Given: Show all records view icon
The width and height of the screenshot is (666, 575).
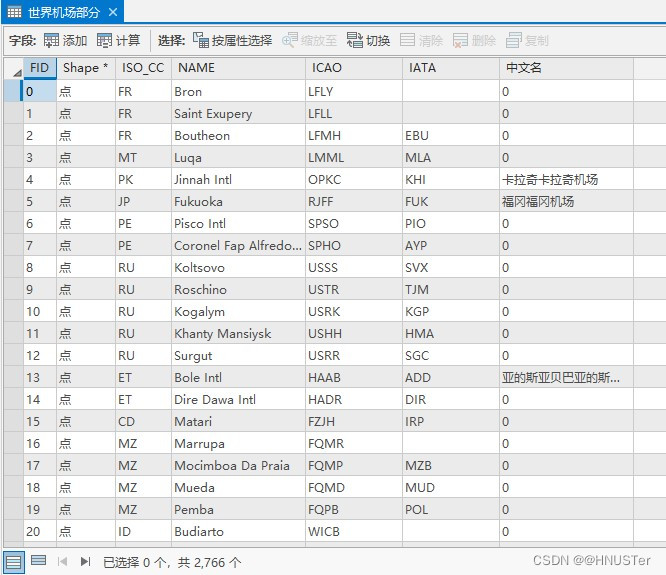Looking at the screenshot, I should 13,562.
